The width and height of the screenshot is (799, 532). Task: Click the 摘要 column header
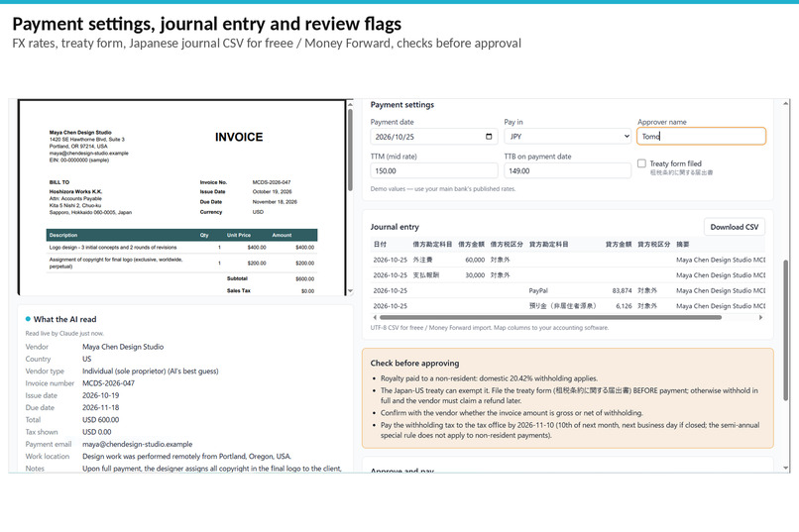pyautogui.click(x=683, y=245)
